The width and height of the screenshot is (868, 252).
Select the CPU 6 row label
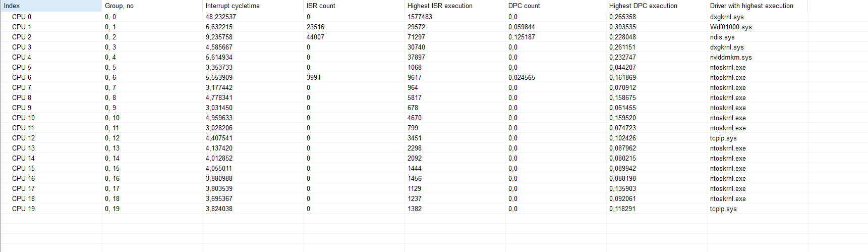tap(22, 77)
